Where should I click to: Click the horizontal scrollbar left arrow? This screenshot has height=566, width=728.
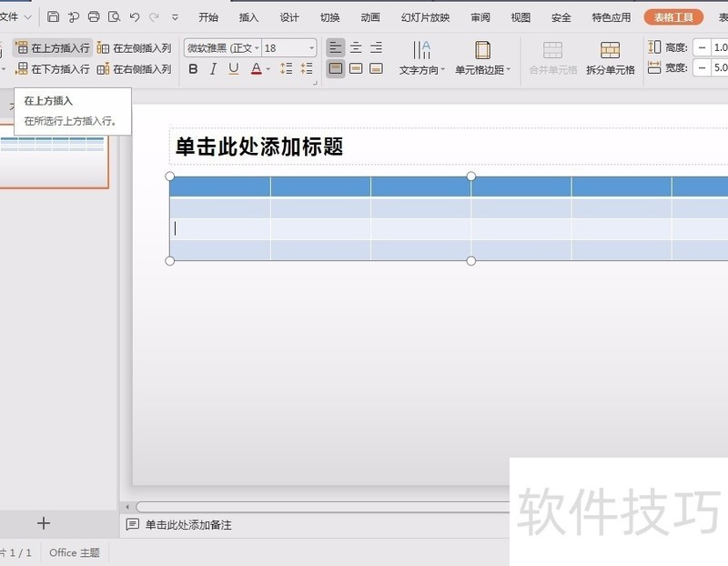(x=127, y=507)
